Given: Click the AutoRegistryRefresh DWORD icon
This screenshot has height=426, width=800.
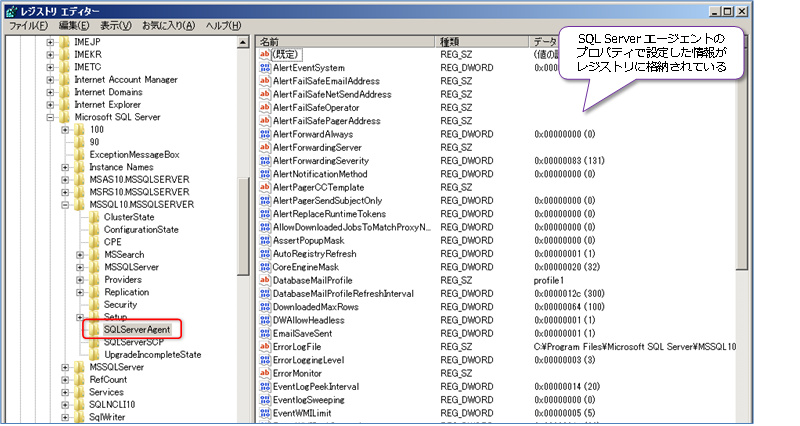Looking at the screenshot, I should click(264, 254).
